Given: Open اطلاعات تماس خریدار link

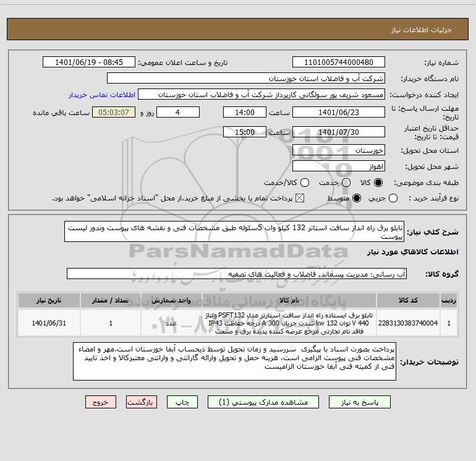Looking at the screenshot, I should point(102,95).
